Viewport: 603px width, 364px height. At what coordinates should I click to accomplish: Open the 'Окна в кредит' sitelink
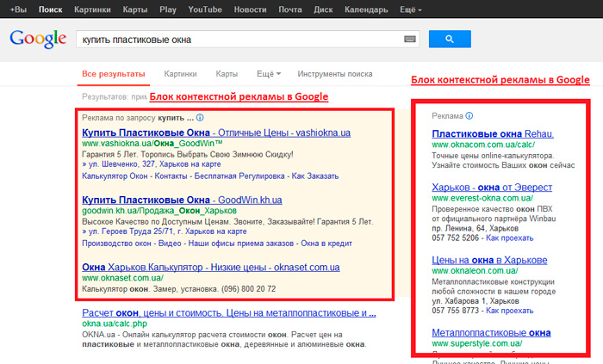pos(326,243)
